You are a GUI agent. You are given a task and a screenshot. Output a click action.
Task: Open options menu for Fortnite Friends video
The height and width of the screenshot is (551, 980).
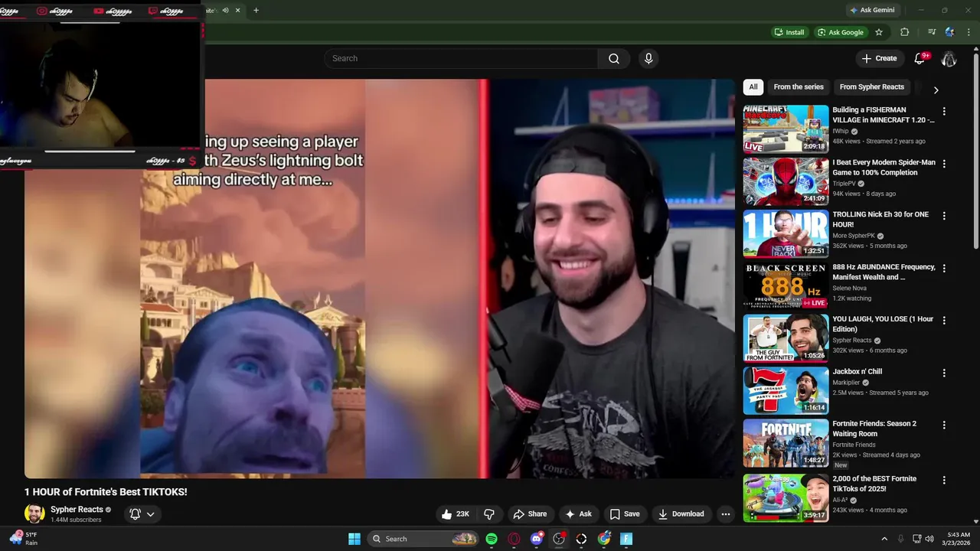pyautogui.click(x=944, y=425)
